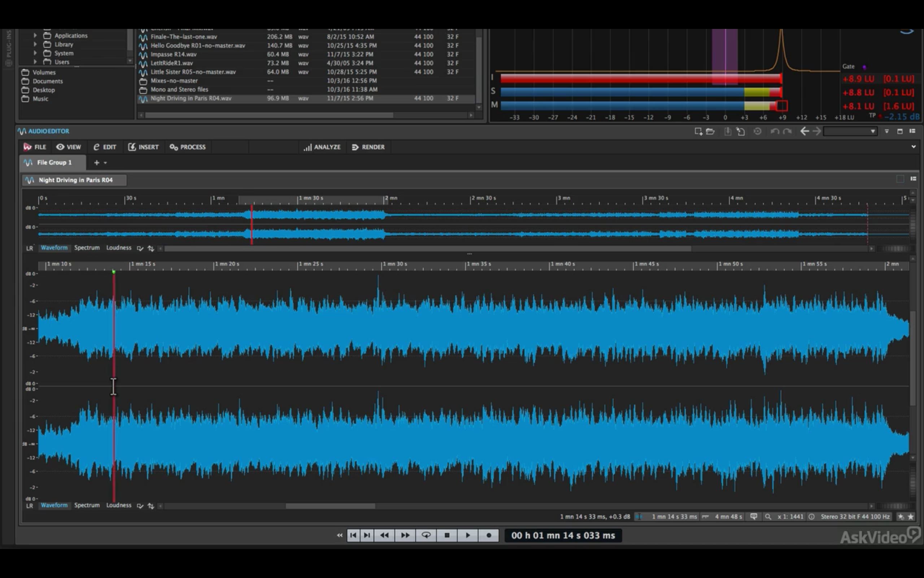Expand the Applications folder in the tree
924x578 pixels.
point(35,35)
